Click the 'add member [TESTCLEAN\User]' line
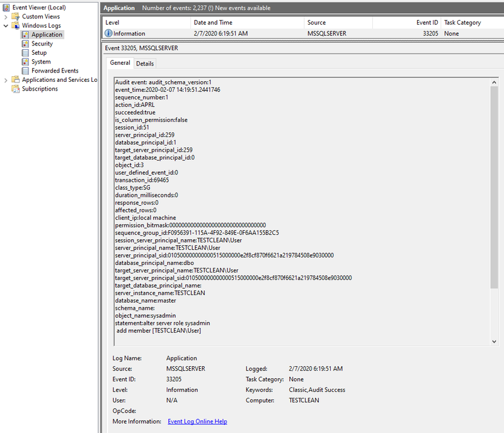 click(x=159, y=330)
